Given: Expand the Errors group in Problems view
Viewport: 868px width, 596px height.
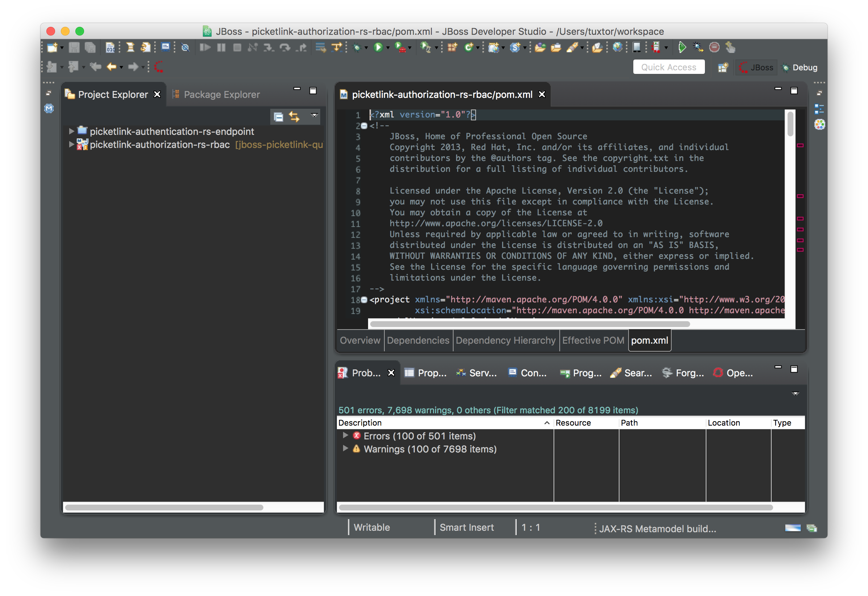Looking at the screenshot, I should point(346,435).
